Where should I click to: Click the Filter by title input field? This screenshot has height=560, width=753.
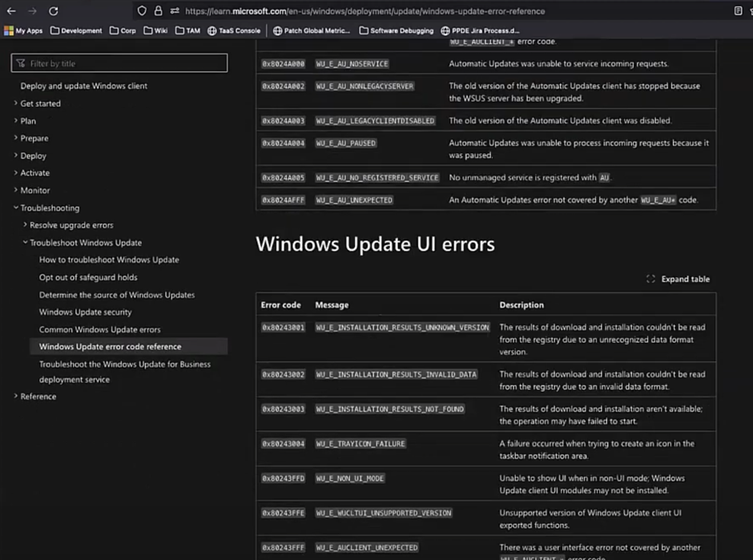coord(120,63)
